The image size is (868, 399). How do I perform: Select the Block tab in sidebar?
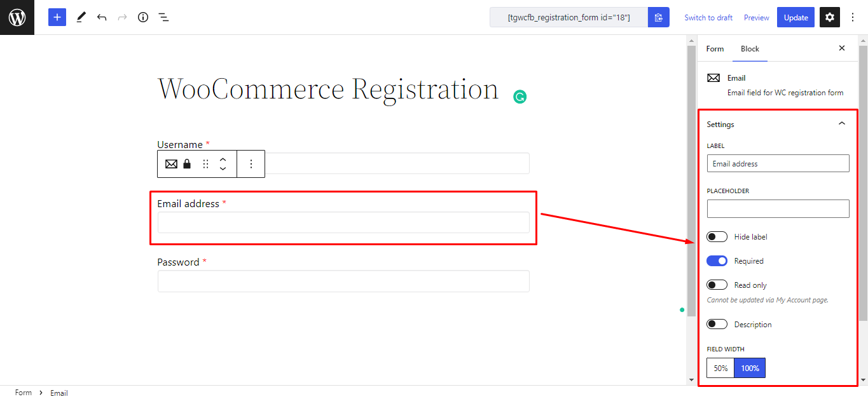tap(750, 48)
